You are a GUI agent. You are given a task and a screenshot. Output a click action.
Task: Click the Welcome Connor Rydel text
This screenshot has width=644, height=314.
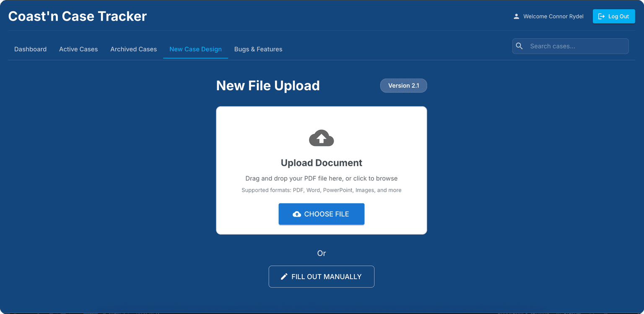coord(553,16)
